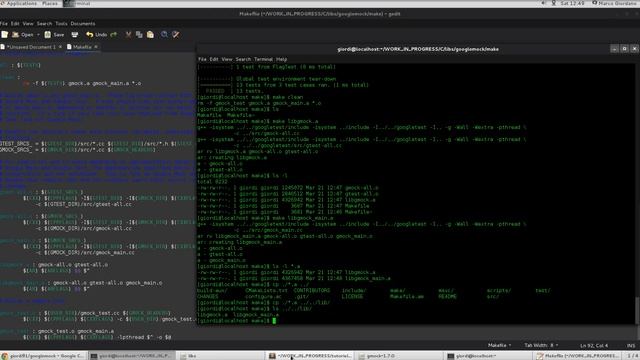Viewport: 640px width, 360px height.
Task: Click the Find magnifier icon
Action: coord(164,35)
